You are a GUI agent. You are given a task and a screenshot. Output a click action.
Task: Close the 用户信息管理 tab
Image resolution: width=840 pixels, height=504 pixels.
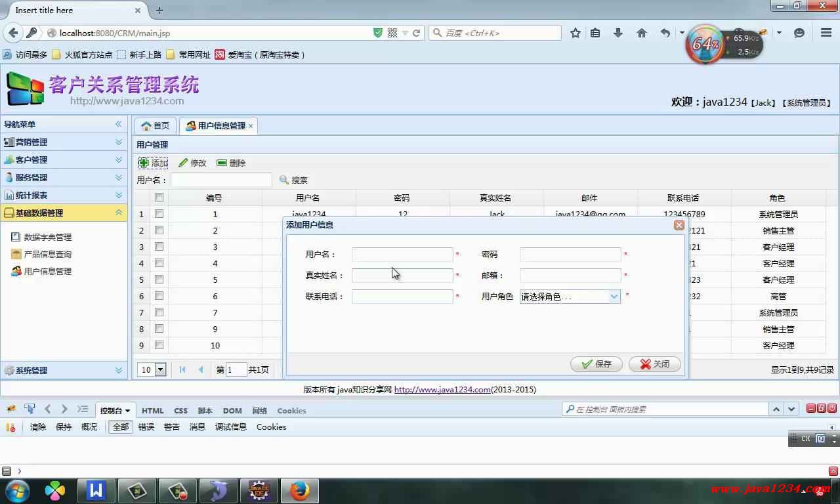click(251, 126)
